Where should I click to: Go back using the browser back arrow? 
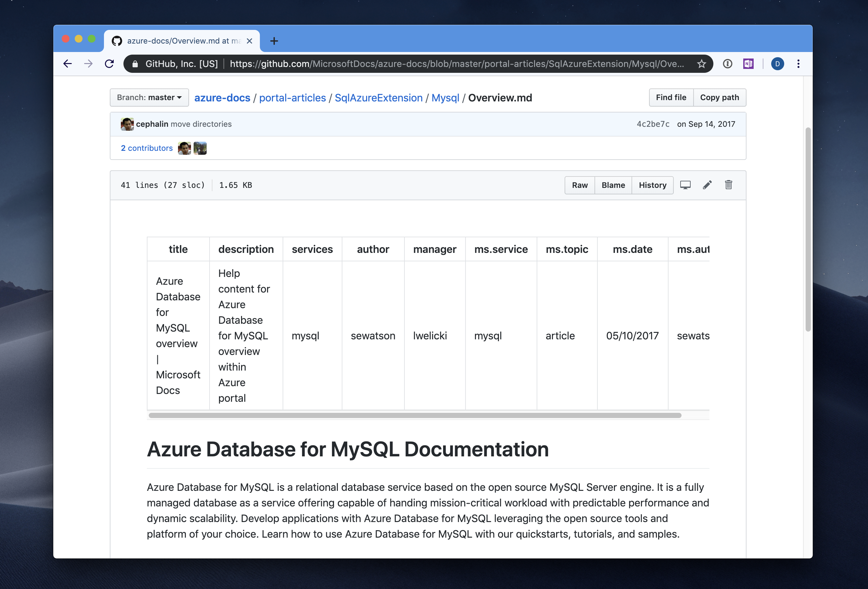coord(68,63)
